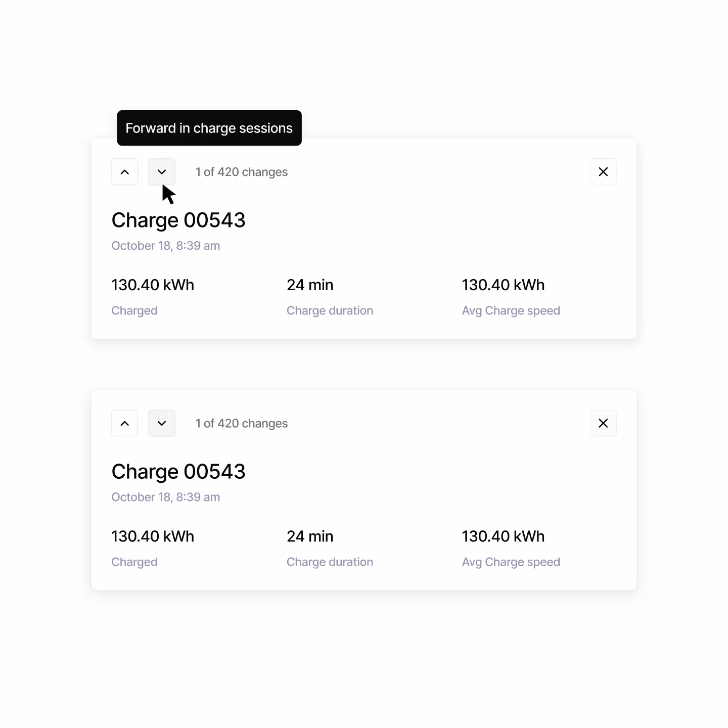
Task: Select '1 of 420 changes' counter in upper card
Action: pos(242,172)
